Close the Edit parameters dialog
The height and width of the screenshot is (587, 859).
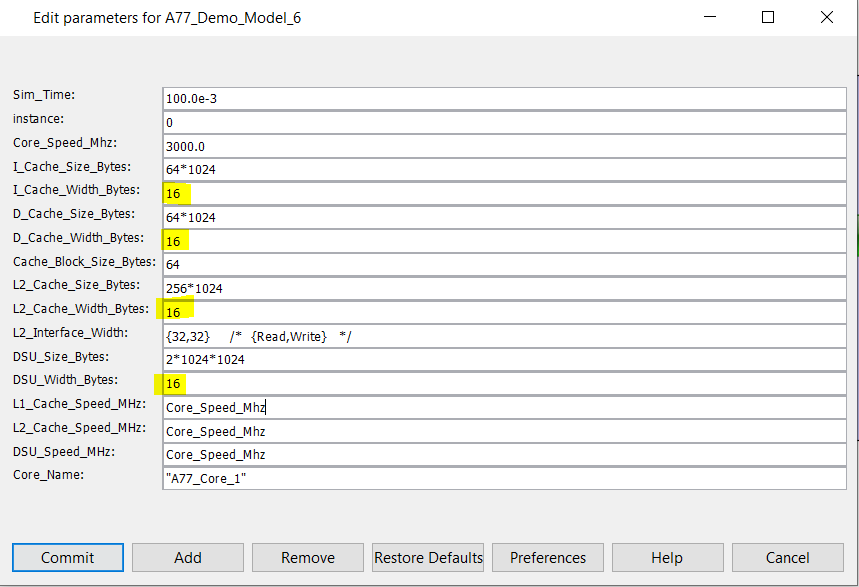827,17
